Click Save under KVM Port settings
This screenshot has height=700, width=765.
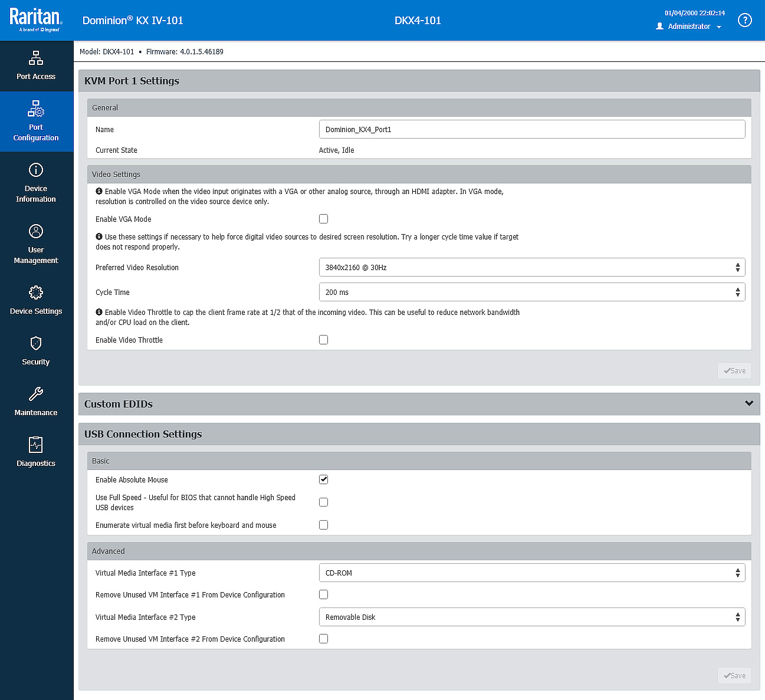(x=734, y=371)
